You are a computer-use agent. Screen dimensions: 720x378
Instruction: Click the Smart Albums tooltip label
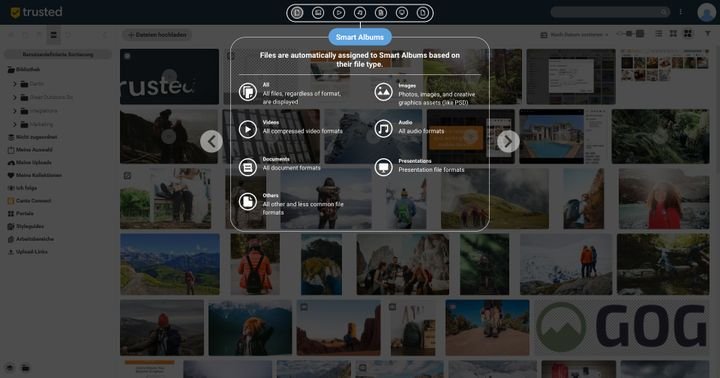click(360, 37)
